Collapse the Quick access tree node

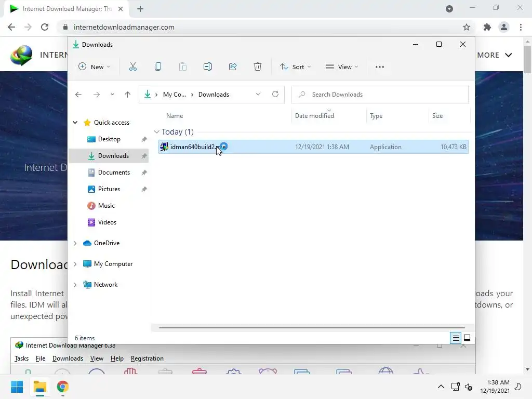(75, 123)
